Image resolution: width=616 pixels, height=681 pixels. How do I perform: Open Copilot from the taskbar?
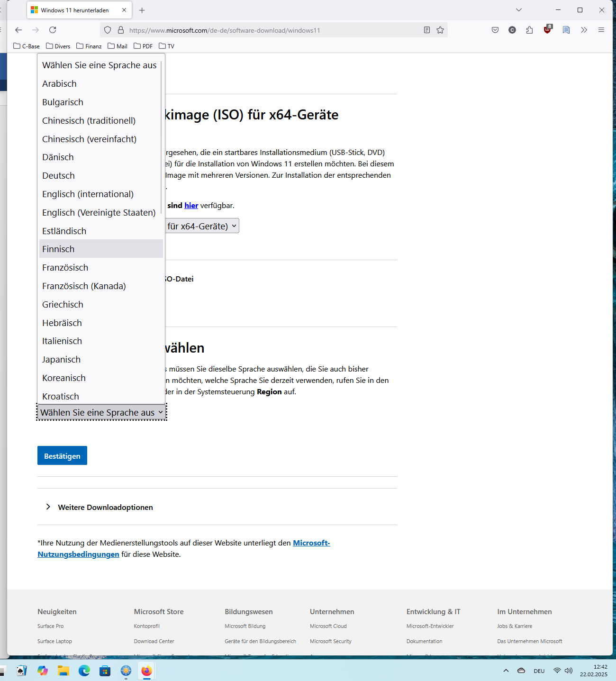pos(43,671)
